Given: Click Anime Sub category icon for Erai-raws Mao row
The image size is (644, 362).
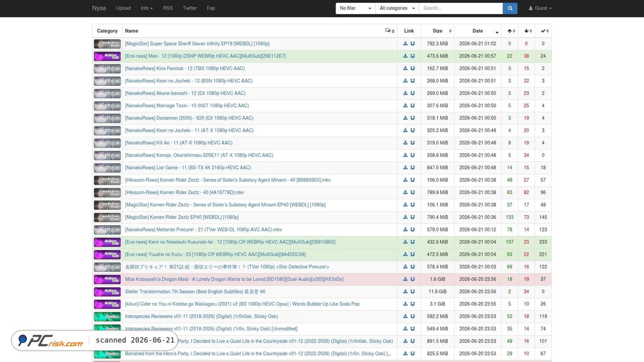Looking at the screenshot, I should (107, 56).
